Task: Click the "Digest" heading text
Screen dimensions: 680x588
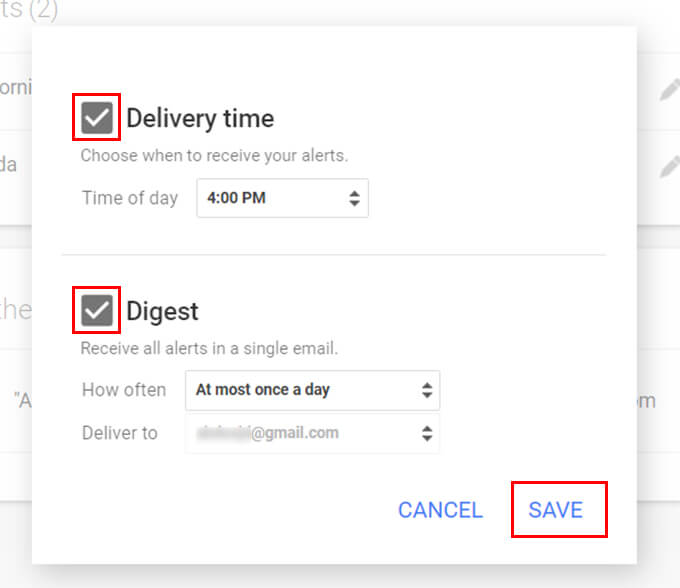Action: pos(162,311)
